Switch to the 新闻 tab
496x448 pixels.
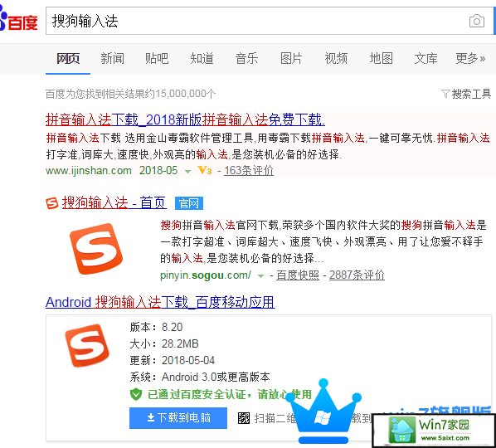pyautogui.click(x=112, y=59)
